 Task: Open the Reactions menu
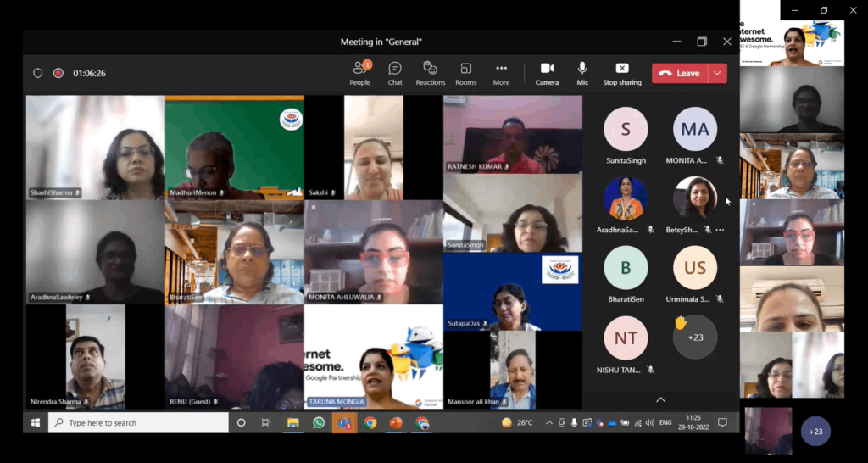pos(430,73)
